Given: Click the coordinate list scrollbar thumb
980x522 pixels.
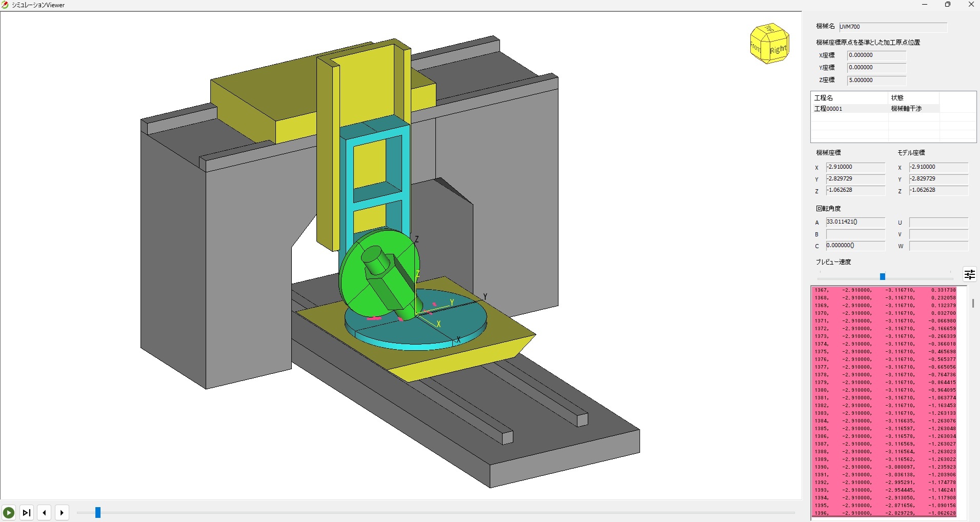Looking at the screenshot, I should tap(973, 304).
